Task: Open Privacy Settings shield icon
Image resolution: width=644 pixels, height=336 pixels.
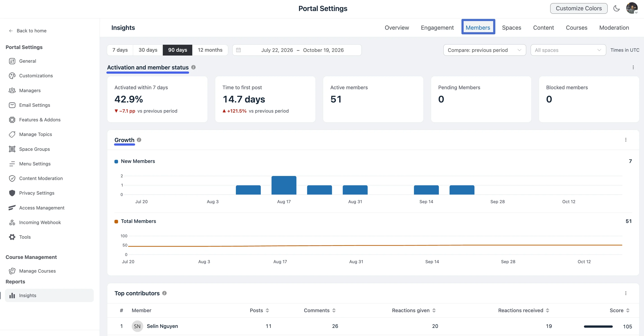Action: coord(12,193)
